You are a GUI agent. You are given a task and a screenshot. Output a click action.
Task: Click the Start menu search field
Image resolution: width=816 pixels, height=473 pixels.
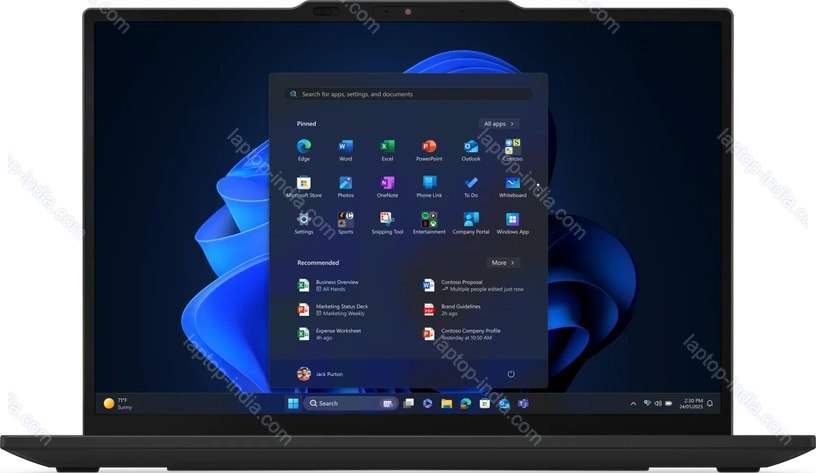tap(408, 94)
